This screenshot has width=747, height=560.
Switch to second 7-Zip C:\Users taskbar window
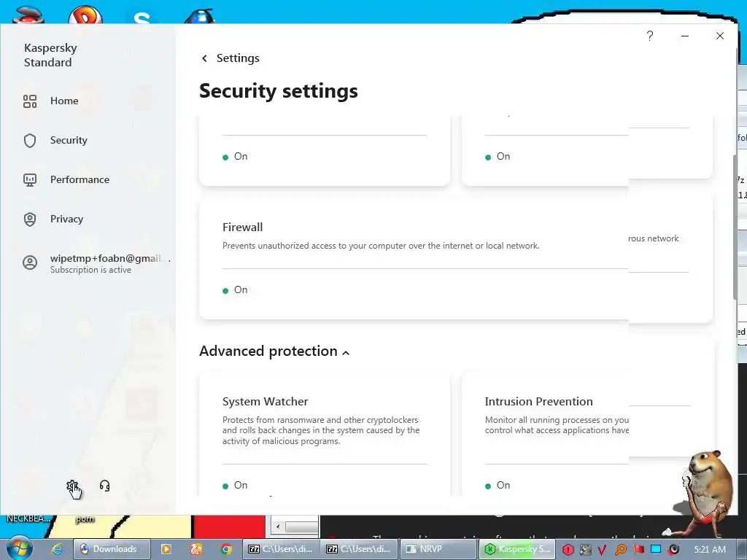point(359,549)
